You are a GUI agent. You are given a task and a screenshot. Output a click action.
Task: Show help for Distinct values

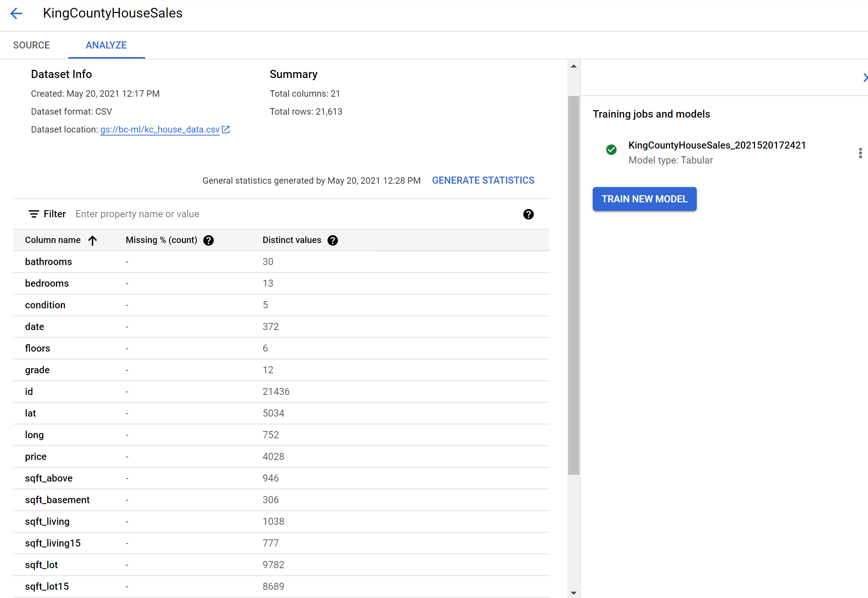[332, 240]
